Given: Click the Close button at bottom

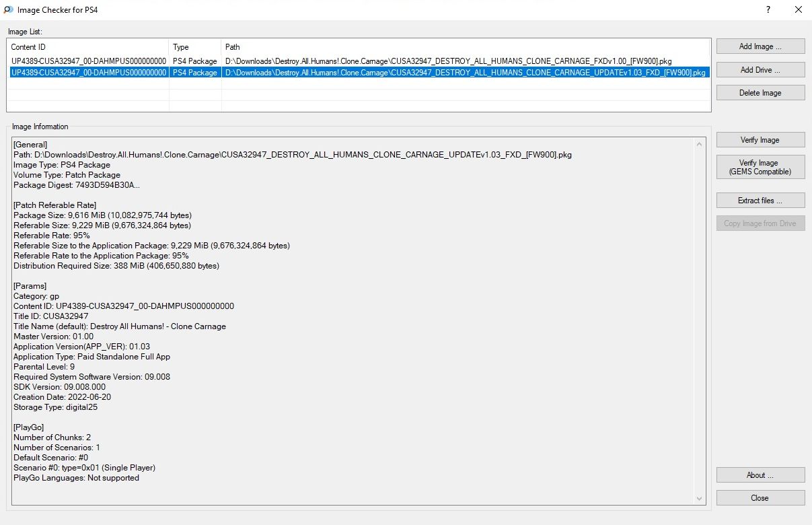Looking at the screenshot, I should tap(760, 497).
